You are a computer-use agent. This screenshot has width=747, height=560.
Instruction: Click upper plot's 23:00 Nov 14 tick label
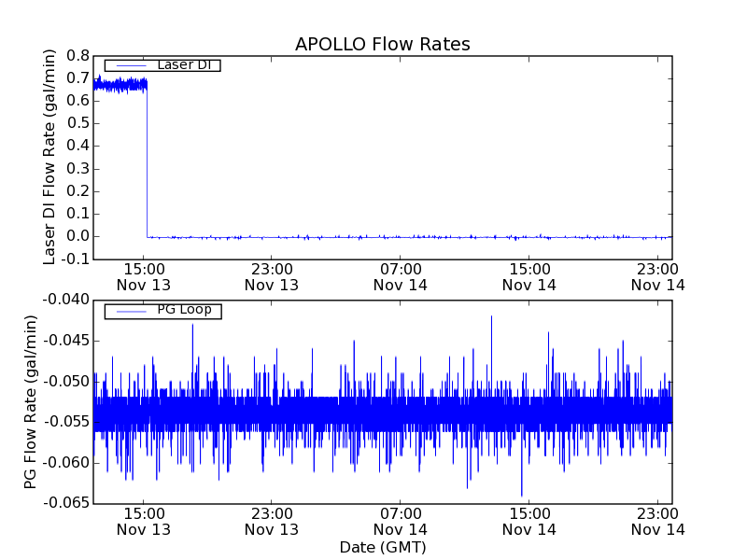(x=657, y=276)
